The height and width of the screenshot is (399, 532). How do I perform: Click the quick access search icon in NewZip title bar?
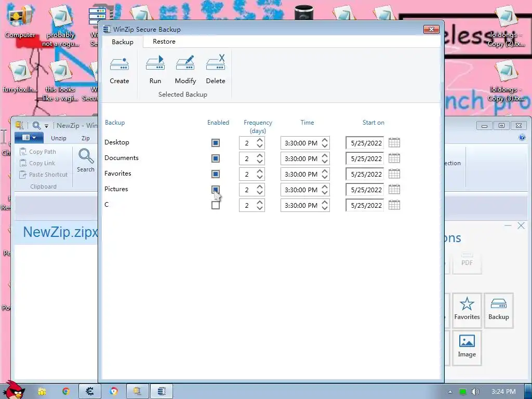[36, 126]
